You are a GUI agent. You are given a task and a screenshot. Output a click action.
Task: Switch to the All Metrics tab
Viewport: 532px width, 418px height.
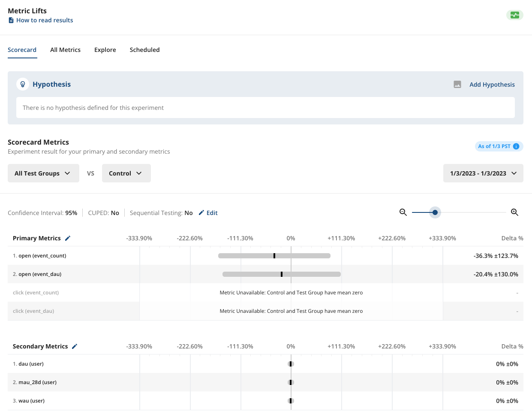[x=65, y=49]
